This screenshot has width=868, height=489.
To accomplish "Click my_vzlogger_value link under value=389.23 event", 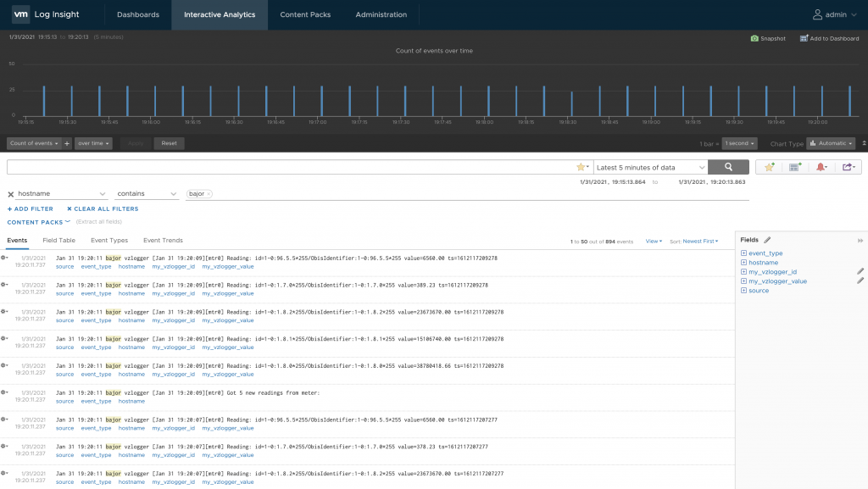I will (227, 294).
